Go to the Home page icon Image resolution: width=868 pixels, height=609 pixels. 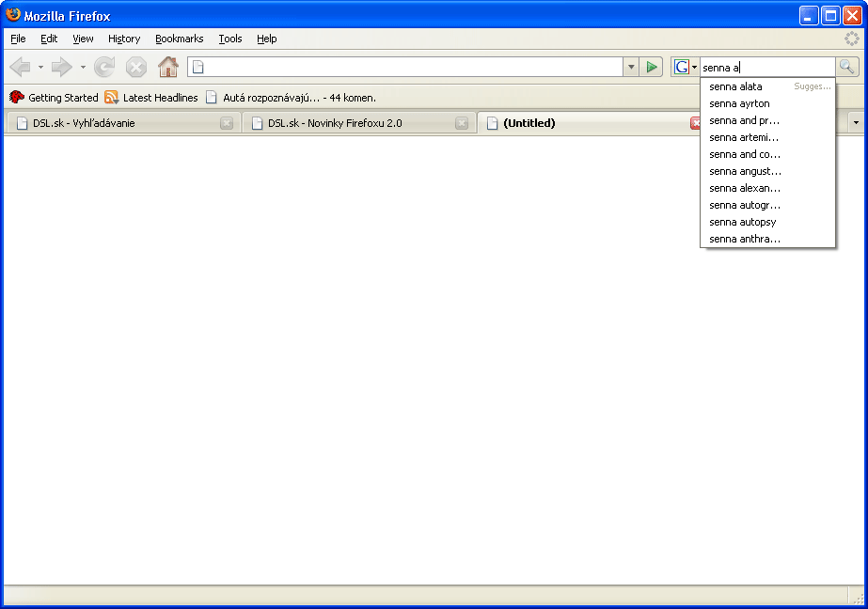[168, 67]
